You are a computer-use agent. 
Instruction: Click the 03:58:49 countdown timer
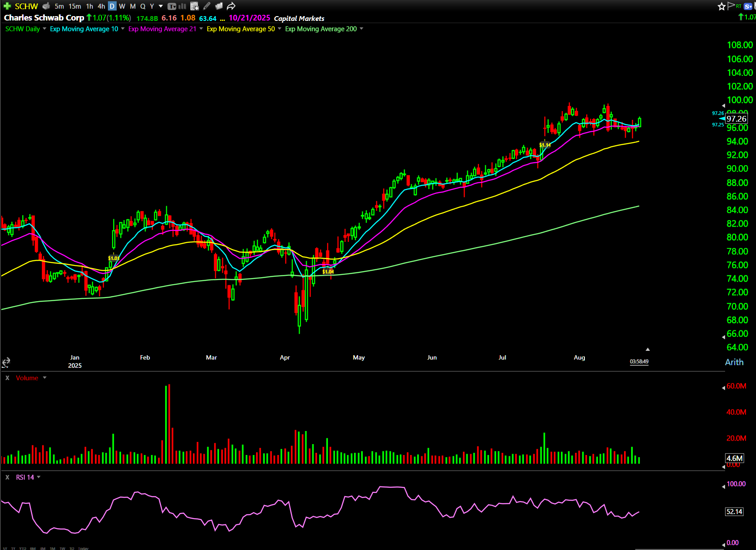[x=639, y=362]
